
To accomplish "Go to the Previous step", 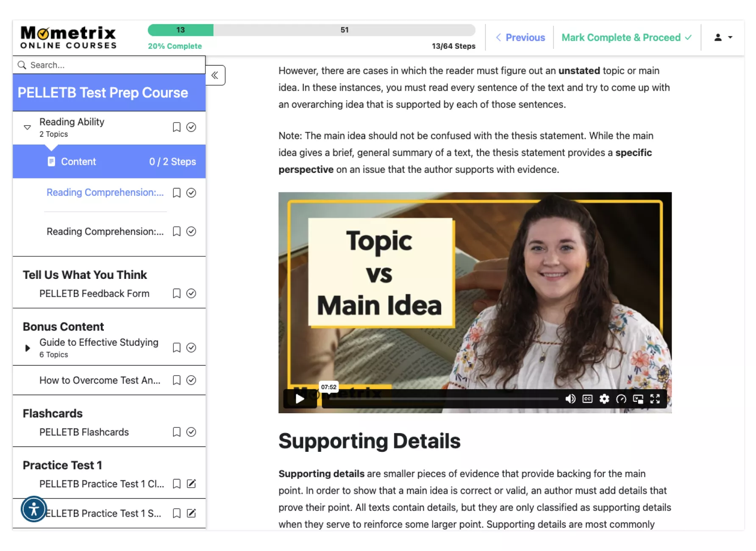I will pos(520,37).
